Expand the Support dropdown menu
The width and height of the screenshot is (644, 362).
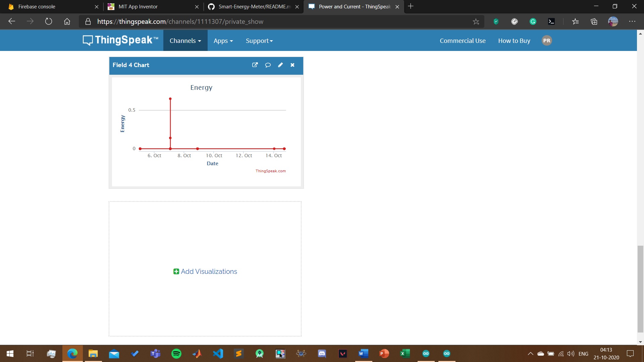click(x=259, y=41)
